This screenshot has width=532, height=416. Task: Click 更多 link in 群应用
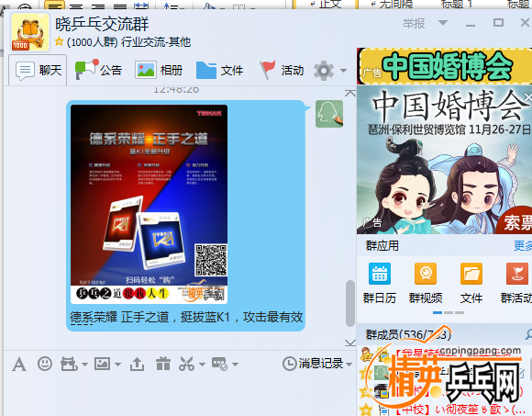[523, 245]
